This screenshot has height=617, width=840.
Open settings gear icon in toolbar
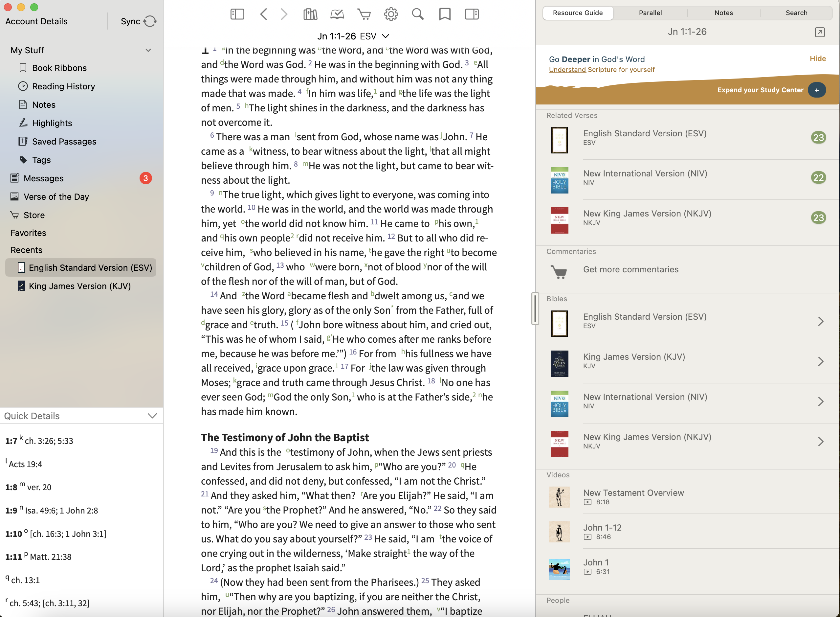[x=391, y=14]
